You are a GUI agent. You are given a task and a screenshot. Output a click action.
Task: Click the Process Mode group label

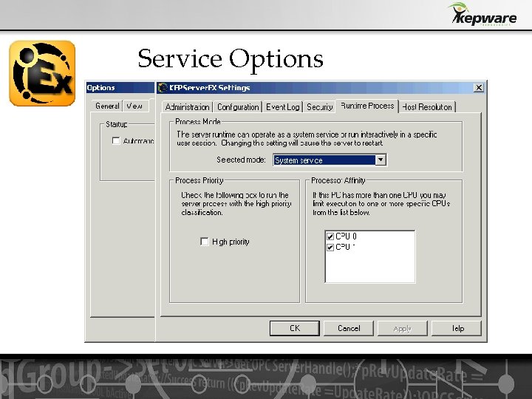(x=198, y=121)
